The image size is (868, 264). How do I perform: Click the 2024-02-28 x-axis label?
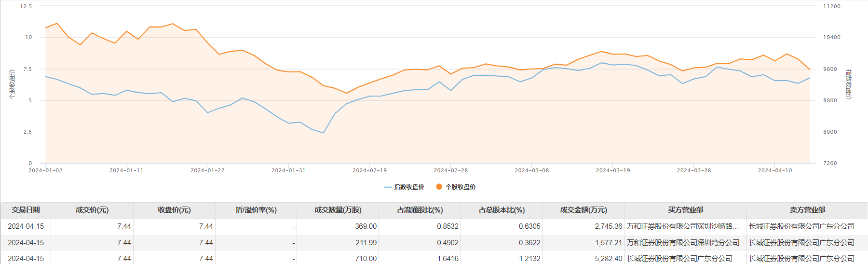[x=450, y=170]
